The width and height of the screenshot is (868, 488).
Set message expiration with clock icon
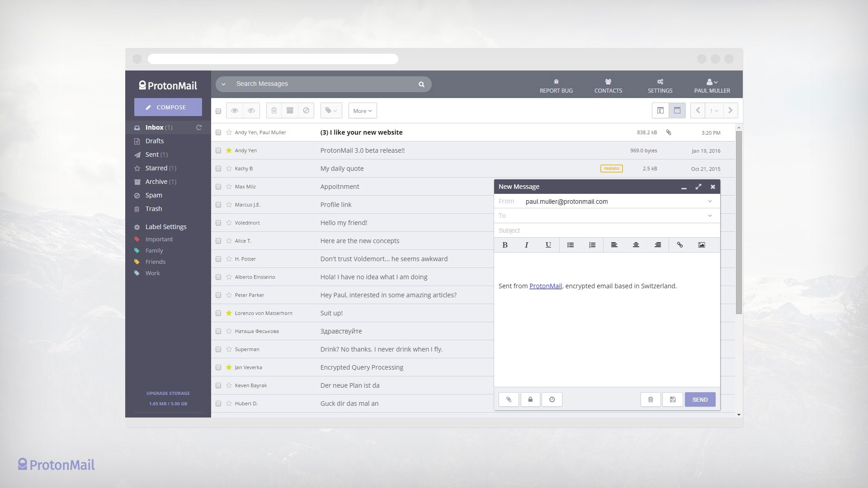click(552, 399)
